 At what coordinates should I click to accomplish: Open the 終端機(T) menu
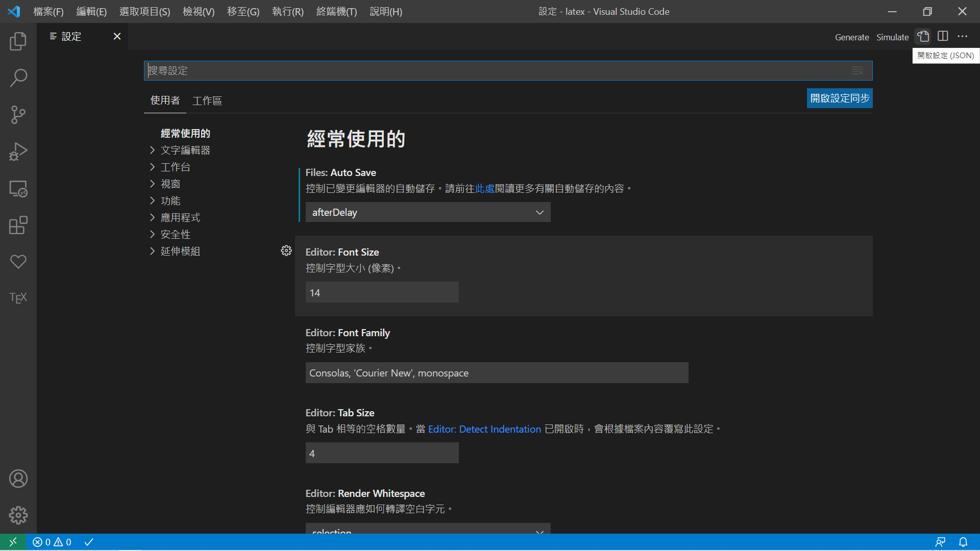(336, 11)
